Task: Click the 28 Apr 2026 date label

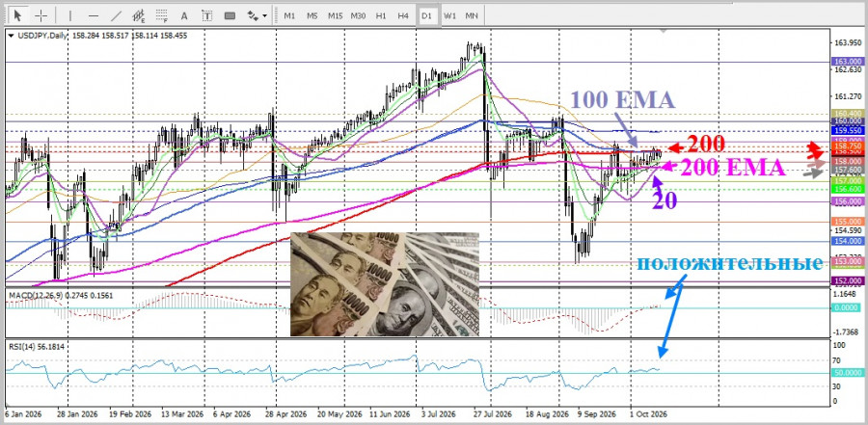Action: [x=287, y=414]
